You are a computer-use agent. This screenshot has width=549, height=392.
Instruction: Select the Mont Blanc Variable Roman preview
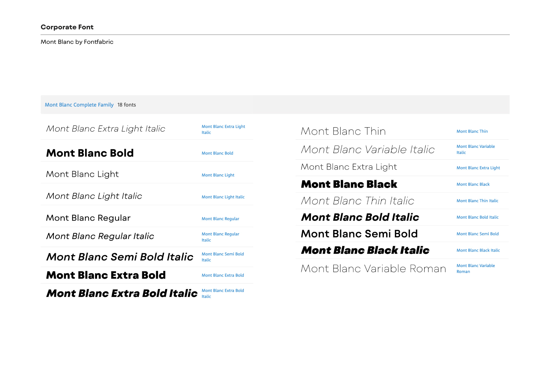pos(374,269)
